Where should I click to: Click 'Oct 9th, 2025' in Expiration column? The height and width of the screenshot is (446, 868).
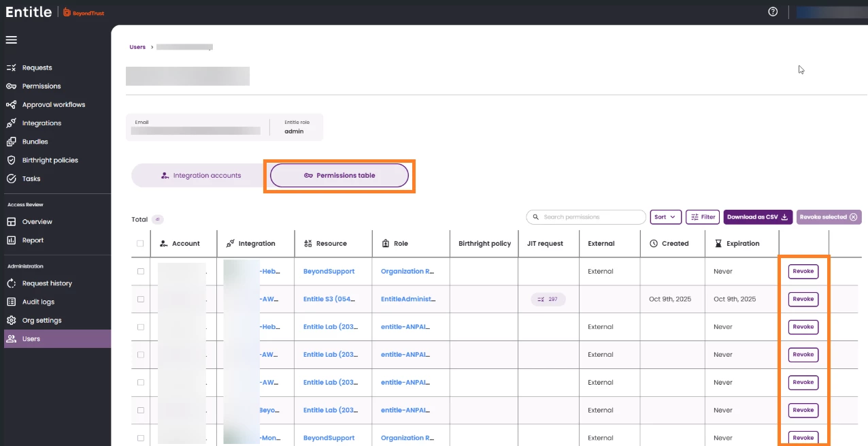735,299
